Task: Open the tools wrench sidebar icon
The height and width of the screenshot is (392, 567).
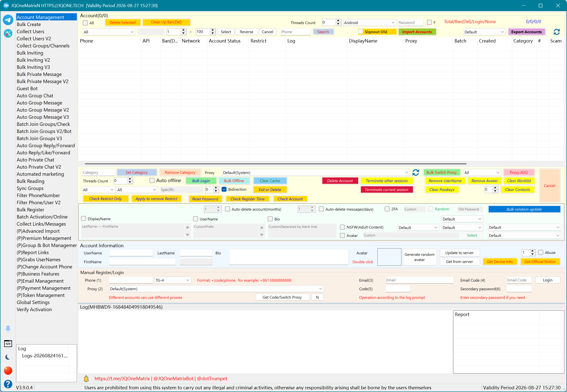Action: (8, 33)
